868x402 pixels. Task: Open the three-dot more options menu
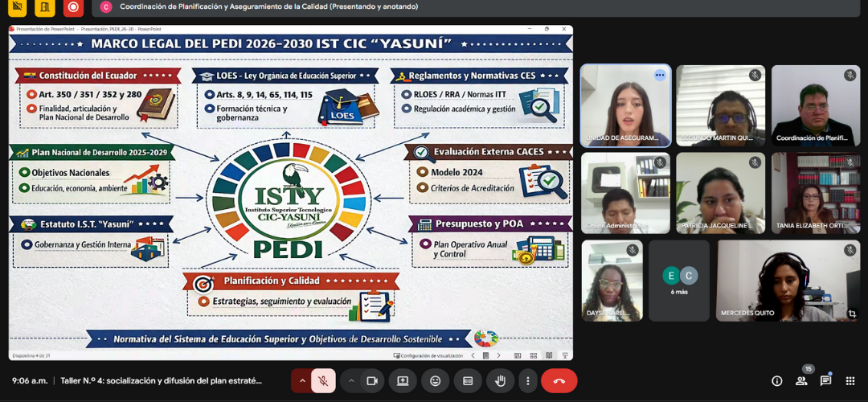[x=527, y=380]
